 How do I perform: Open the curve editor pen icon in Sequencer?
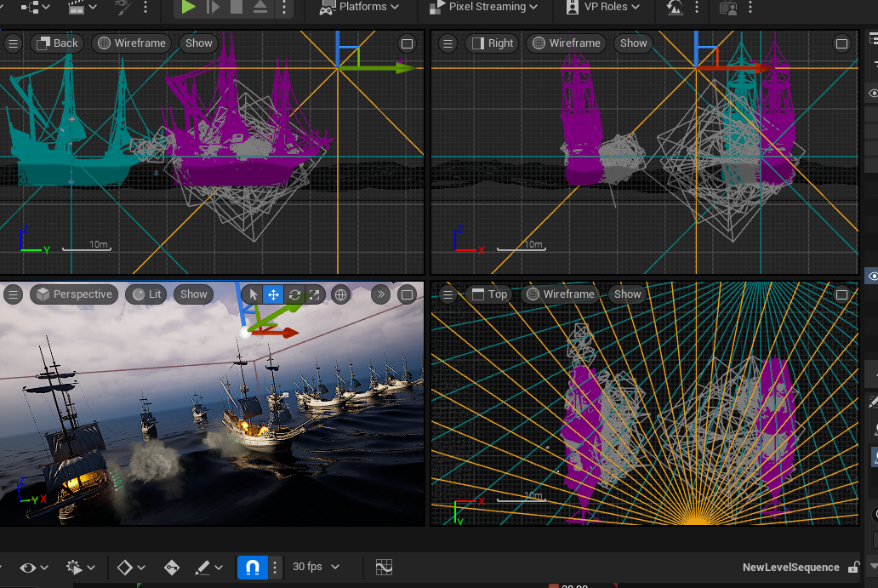click(205, 567)
